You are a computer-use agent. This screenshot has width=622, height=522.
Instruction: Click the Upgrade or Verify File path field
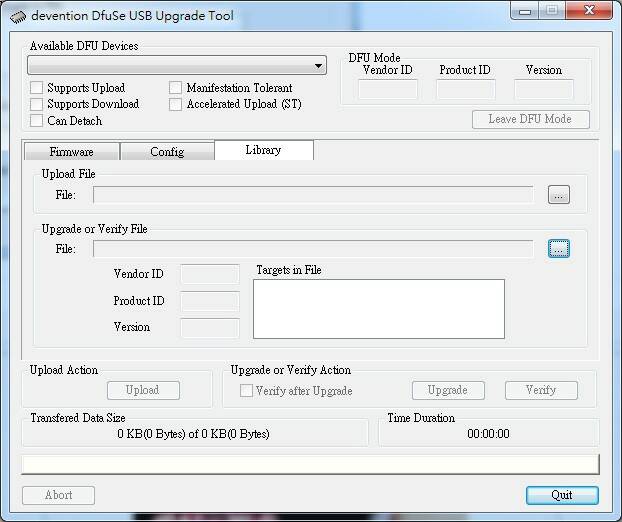(x=313, y=249)
